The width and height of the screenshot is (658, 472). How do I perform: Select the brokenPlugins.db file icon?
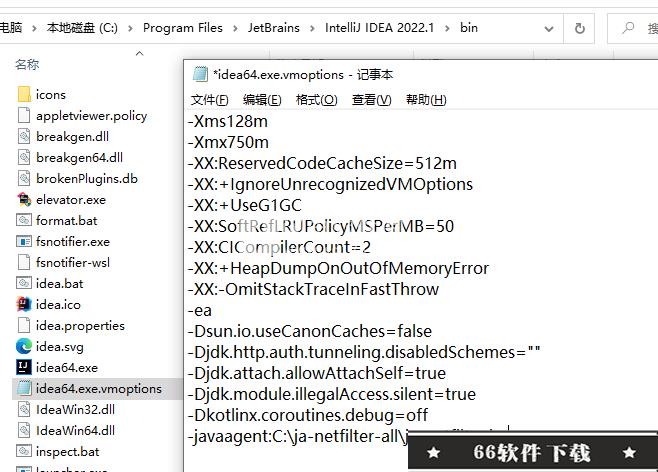click(24, 178)
